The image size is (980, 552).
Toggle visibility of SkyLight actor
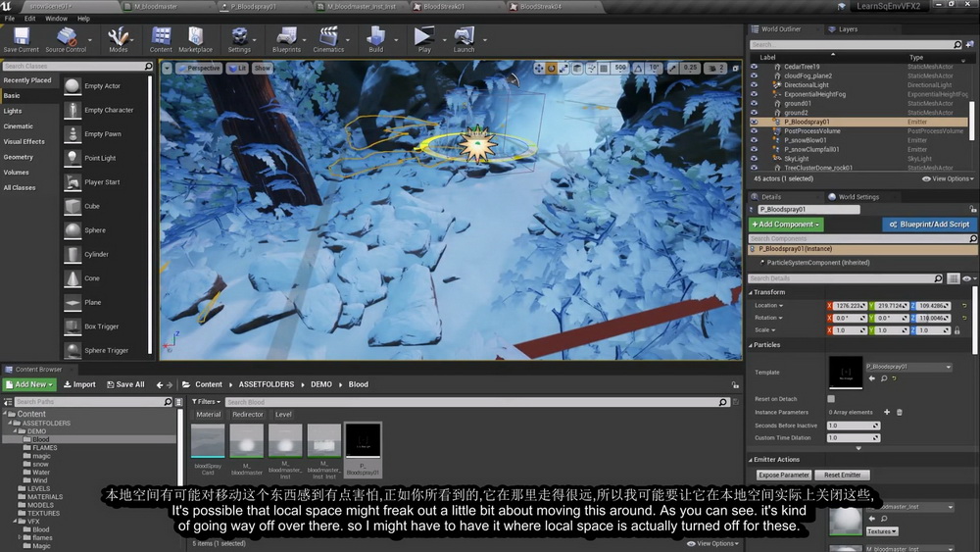(755, 159)
